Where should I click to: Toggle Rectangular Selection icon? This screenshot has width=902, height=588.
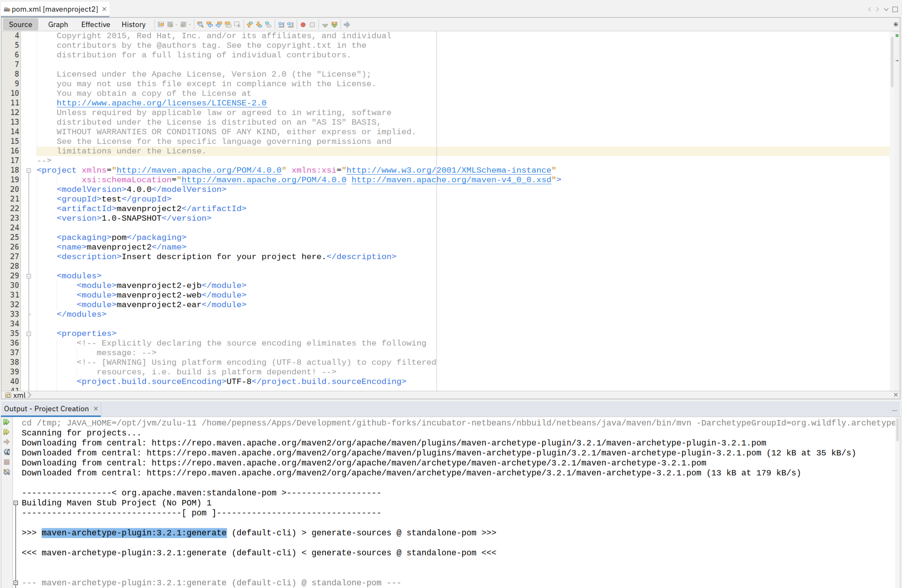pyautogui.click(x=237, y=25)
